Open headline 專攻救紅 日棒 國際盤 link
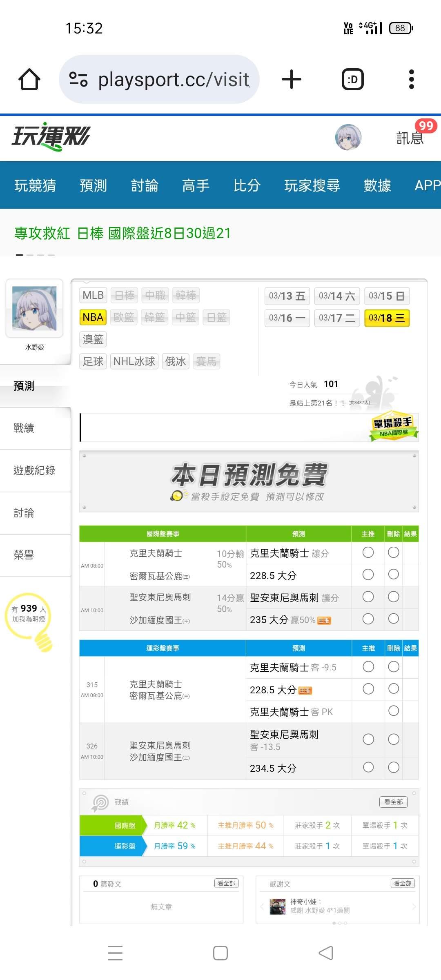The image size is (441, 980). 122,233
